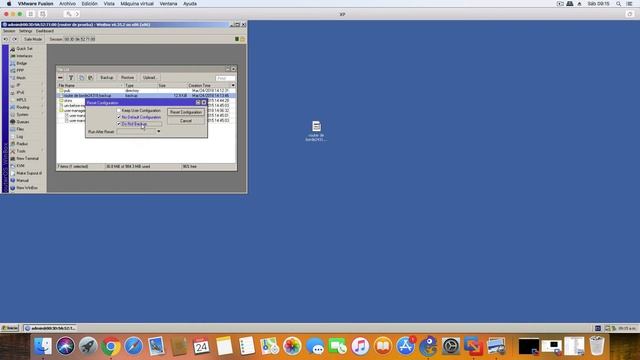Open Finder from the Dock
Viewport: 640px width, 360px height.
[42, 346]
